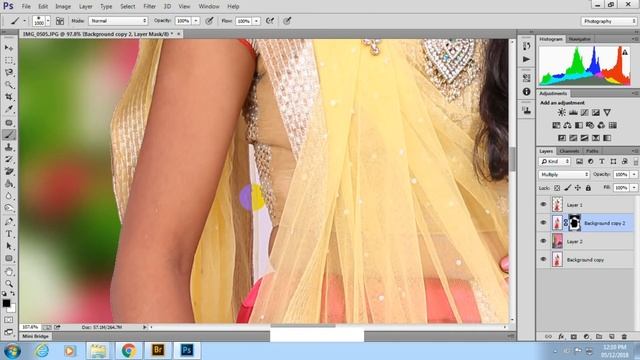Open the Brush Preset picker arrow
Screen dimensions: 640x360
point(48,21)
